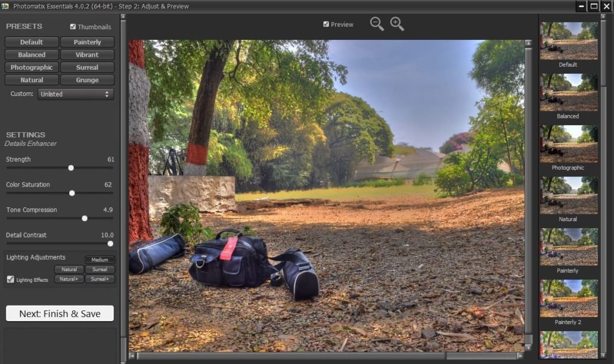Click the Details Enhancer label
614x364 pixels.
click(30, 144)
